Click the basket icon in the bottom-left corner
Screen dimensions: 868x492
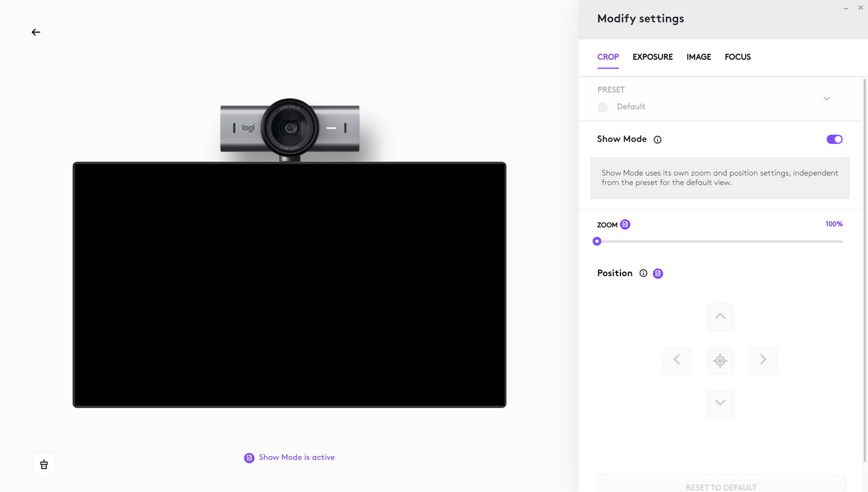click(x=44, y=464)
